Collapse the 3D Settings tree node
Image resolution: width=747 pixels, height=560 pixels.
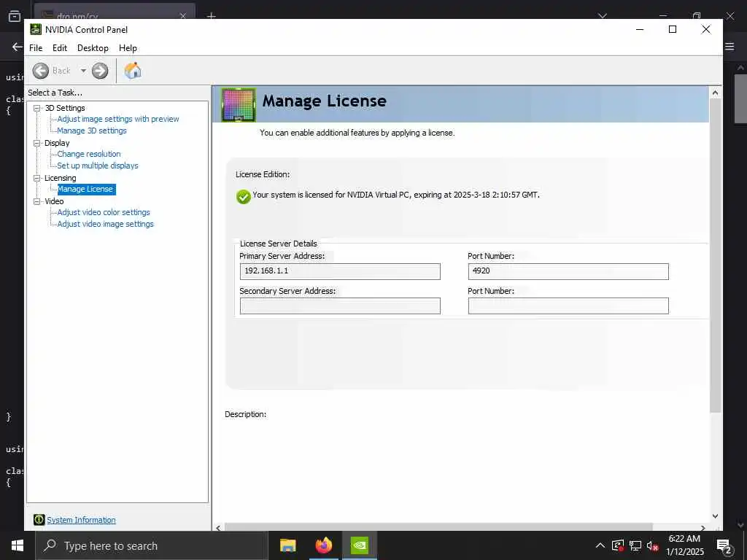tap(36, 108)
